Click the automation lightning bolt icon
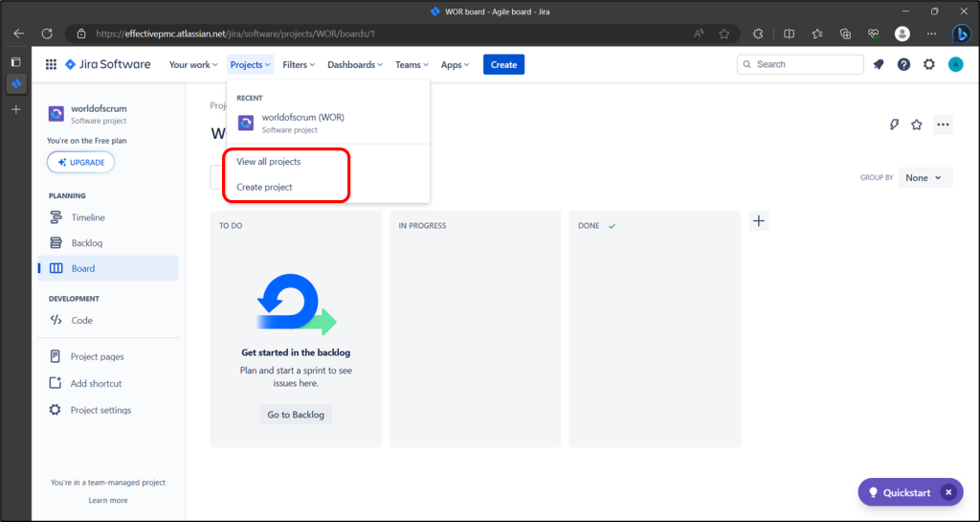 click(895, 125)
